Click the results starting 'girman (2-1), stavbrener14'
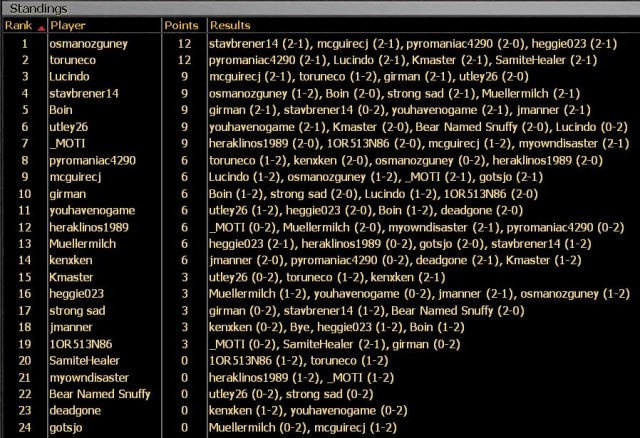 (x=400, y=110)
